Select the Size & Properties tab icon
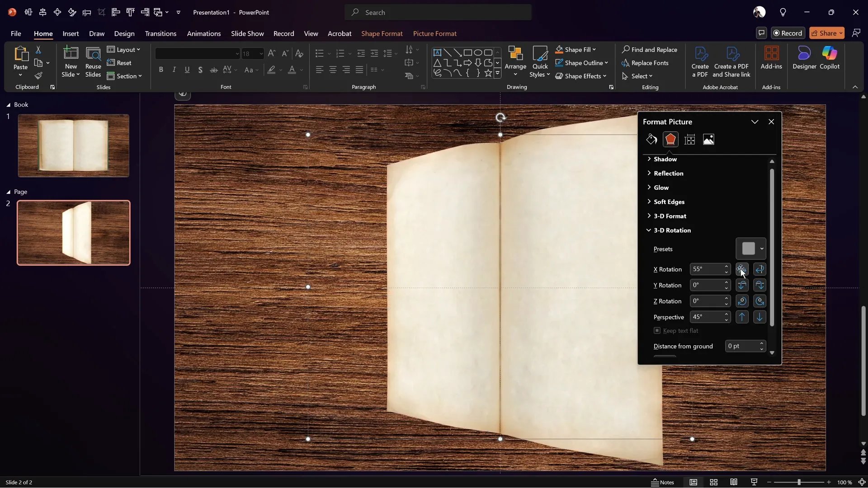The width and height of the screenshot is (868, 488). 690,140
